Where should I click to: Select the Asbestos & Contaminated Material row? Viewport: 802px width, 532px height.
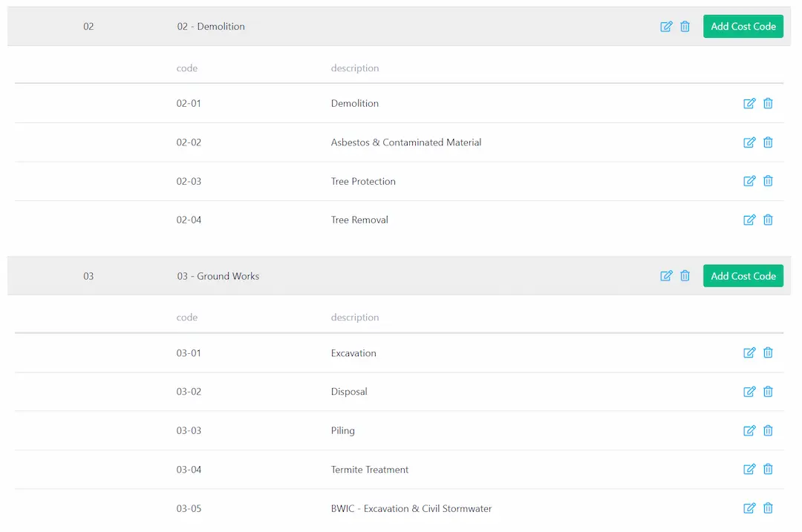(x=405, y=142)
